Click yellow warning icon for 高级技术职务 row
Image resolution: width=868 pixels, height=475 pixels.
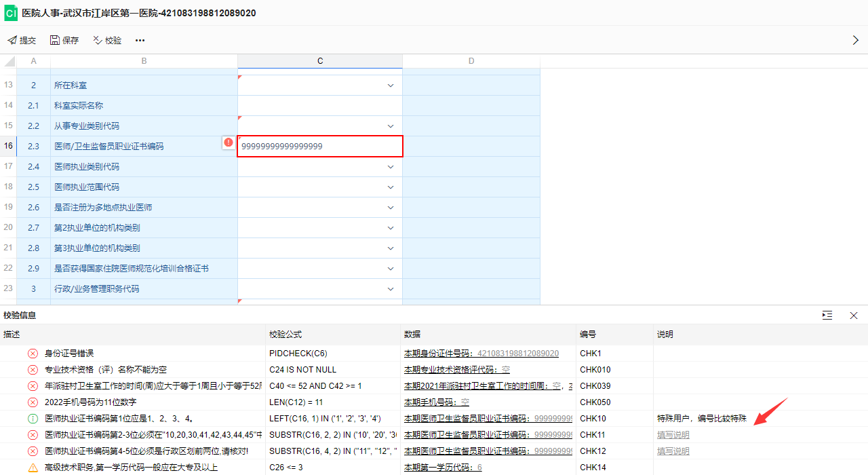(x=33, y=468)
